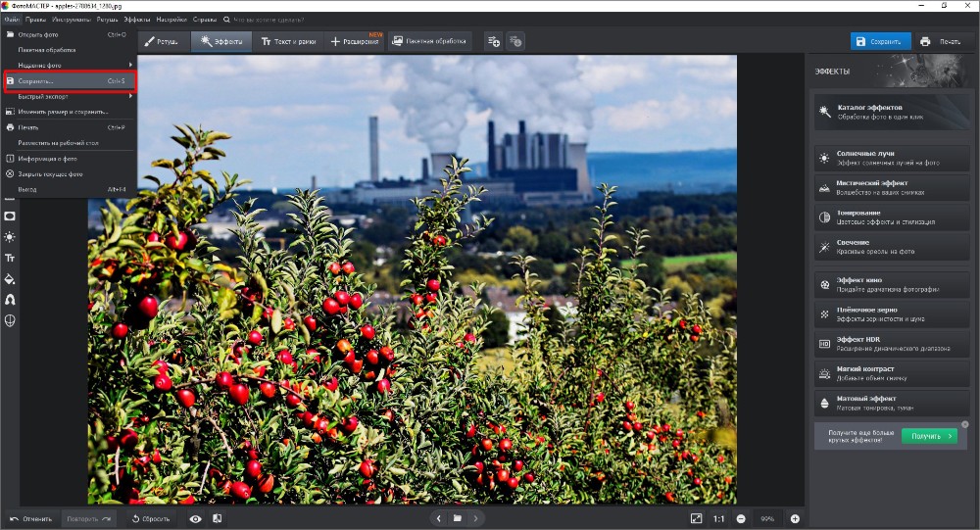This screenshot has height=530, width=980.
Task: Zoom out with the minus icon
Action: coord(741,518)
